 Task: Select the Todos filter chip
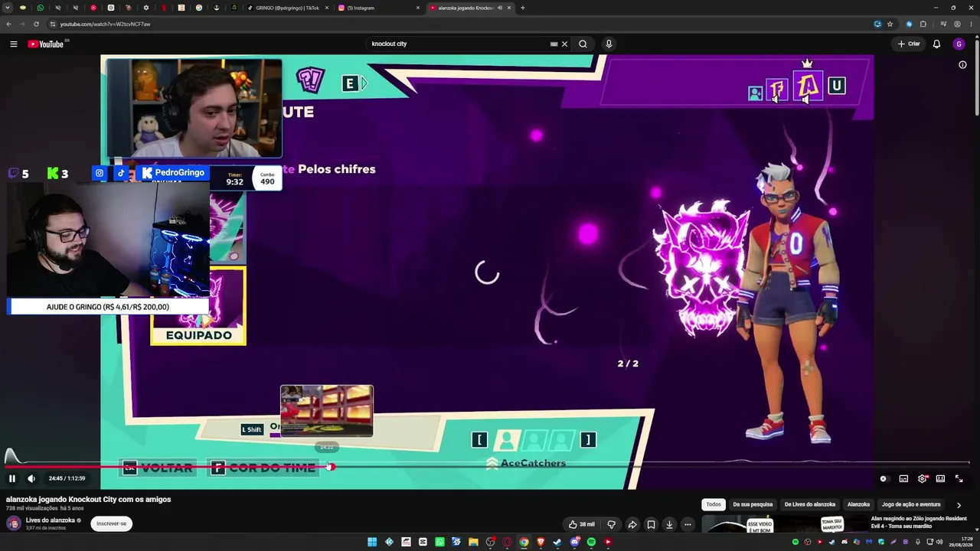pos(714,504)
